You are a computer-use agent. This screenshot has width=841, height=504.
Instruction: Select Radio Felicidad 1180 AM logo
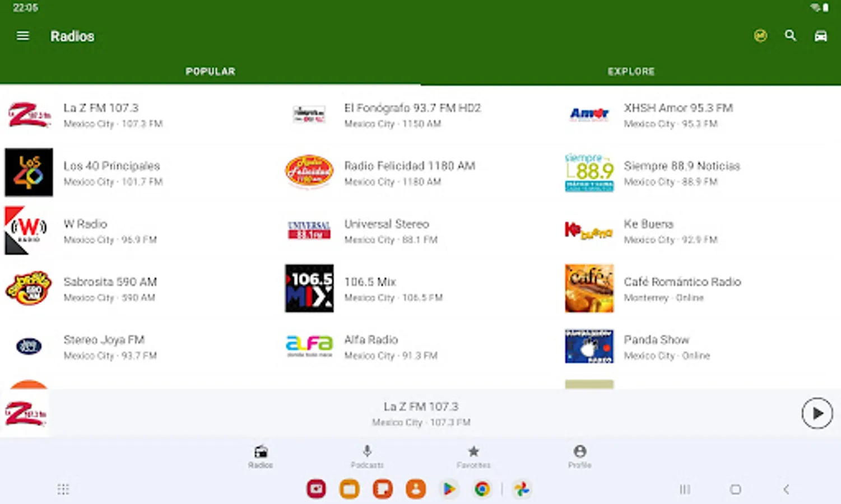(309, 172)
